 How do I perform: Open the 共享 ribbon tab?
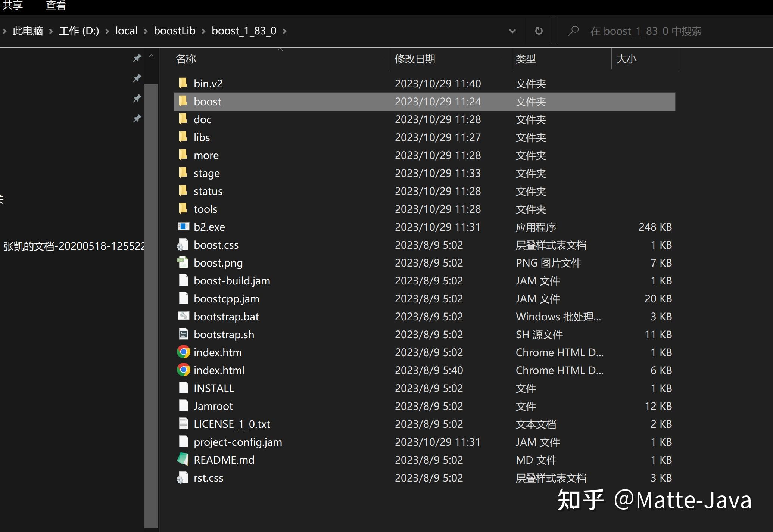pyautogui.click(x=13, y=5)
